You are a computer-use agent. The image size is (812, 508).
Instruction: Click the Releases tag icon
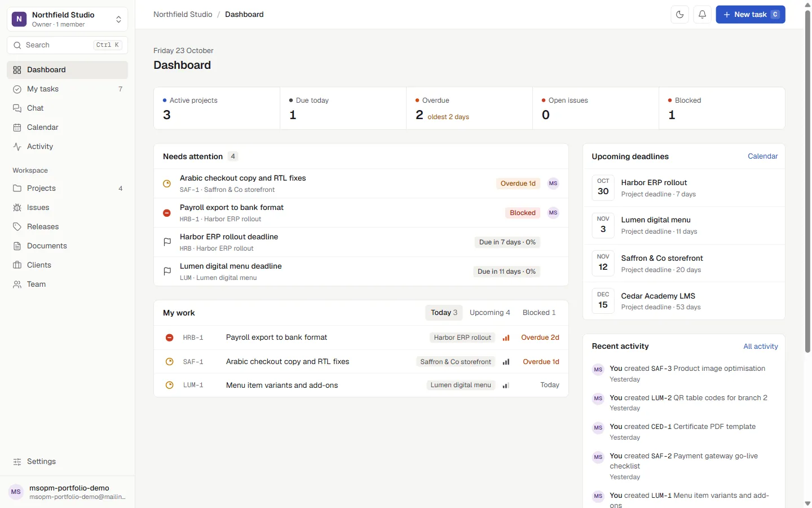(x=17, y=227)
